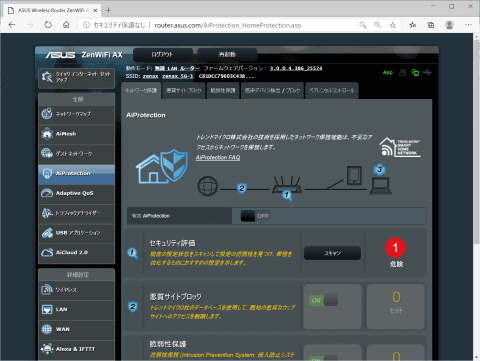Select the ASUS Wireless Router browser tab
This screenshot has height=361, width=480.
pyautogui.click(x=52, y=10)
